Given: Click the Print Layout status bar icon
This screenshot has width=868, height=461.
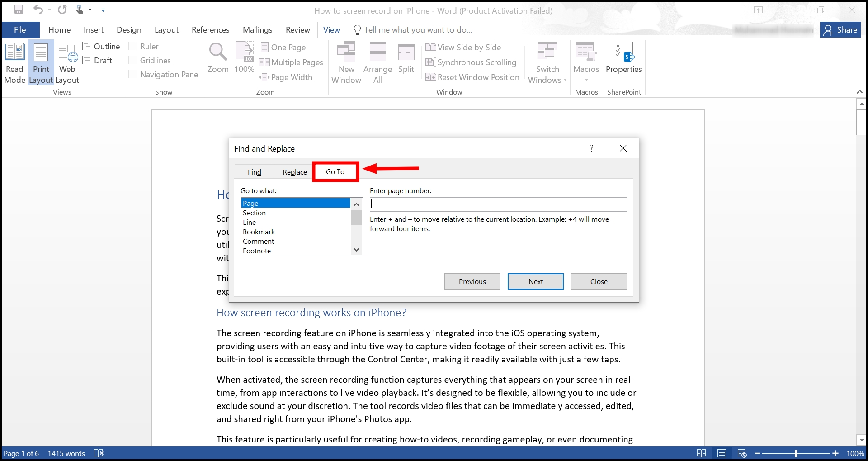Looking at the screenshot, I should 722,453.
